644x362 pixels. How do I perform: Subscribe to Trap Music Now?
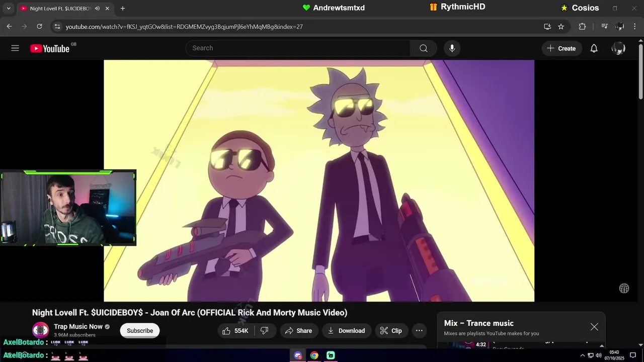(x=140, y=330)
